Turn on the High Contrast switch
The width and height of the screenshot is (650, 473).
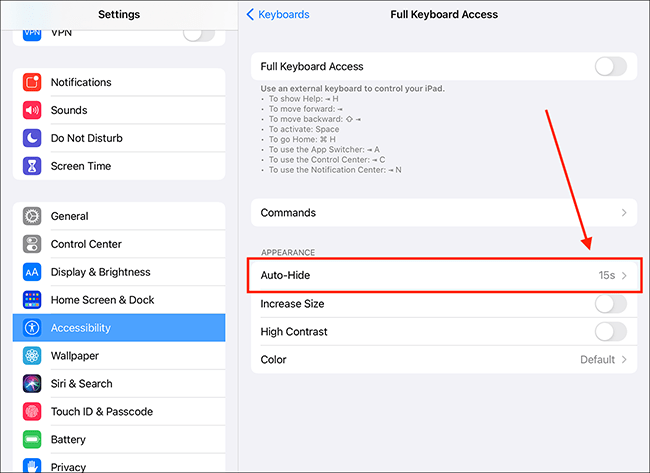coord(611,332)
